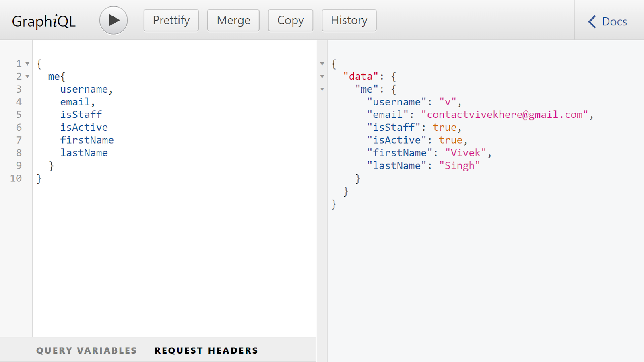Open the Docs panel via the chevron icon
Viewport: 644px width, 362px height.
point(591,22)
